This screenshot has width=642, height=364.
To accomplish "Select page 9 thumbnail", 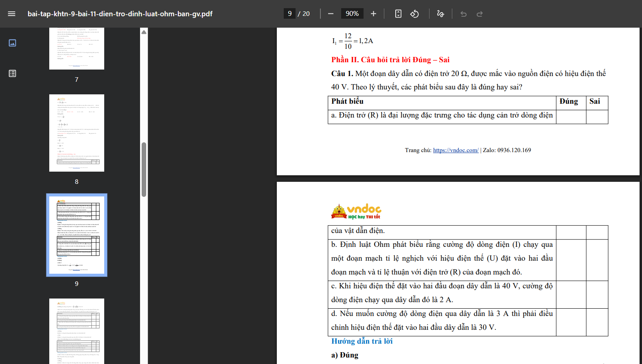I will [x=77, y=235].
